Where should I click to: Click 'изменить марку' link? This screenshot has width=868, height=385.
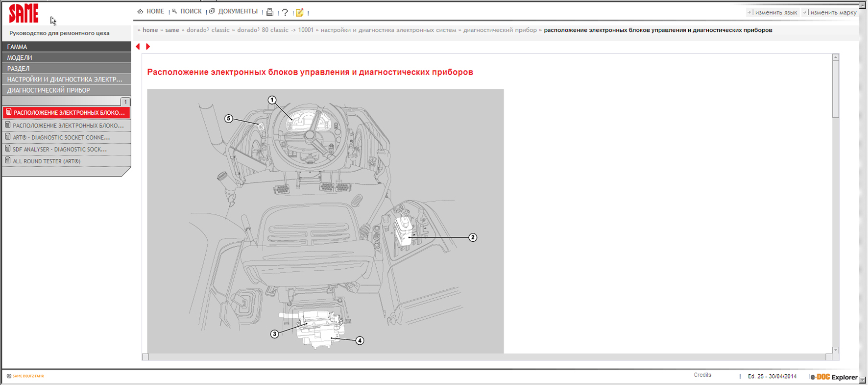tap(833, 12)
